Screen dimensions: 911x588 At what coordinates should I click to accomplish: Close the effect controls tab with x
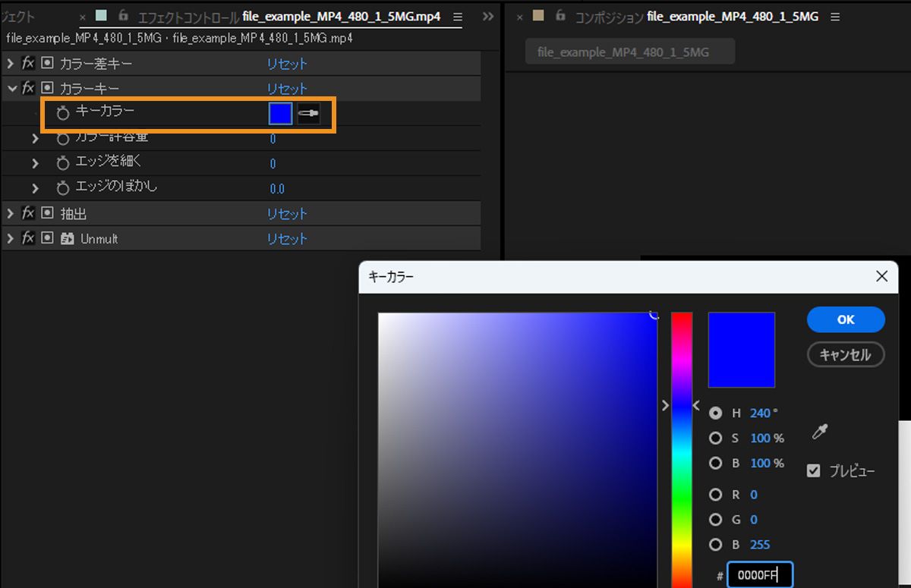83,17
